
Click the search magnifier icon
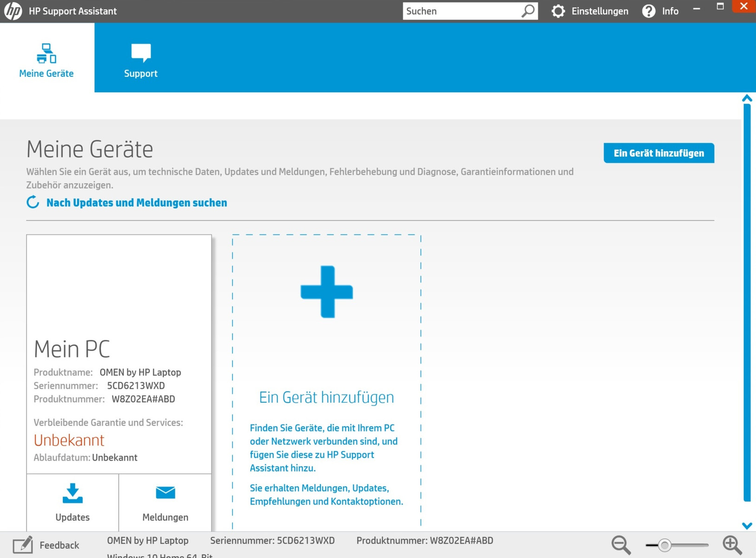coord(528,11)
